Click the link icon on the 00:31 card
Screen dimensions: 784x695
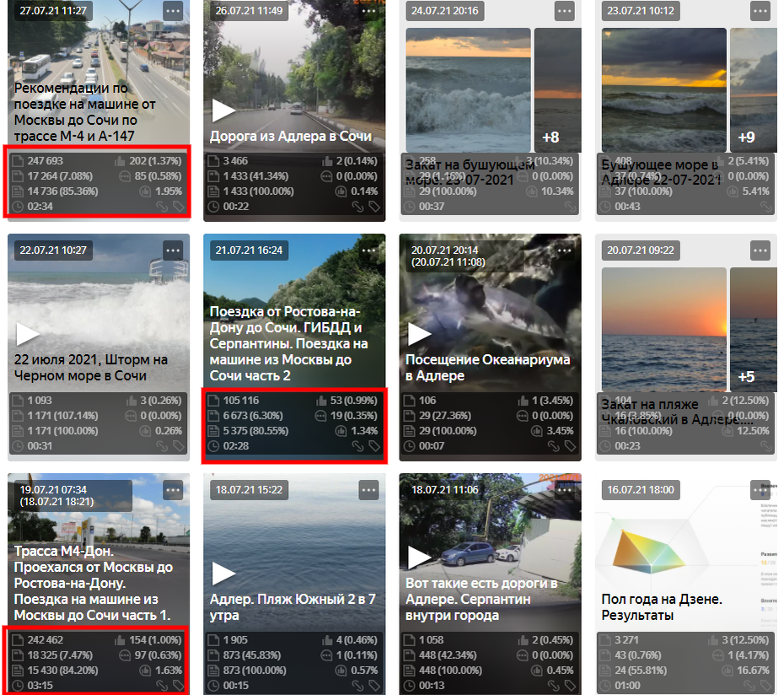162,446
